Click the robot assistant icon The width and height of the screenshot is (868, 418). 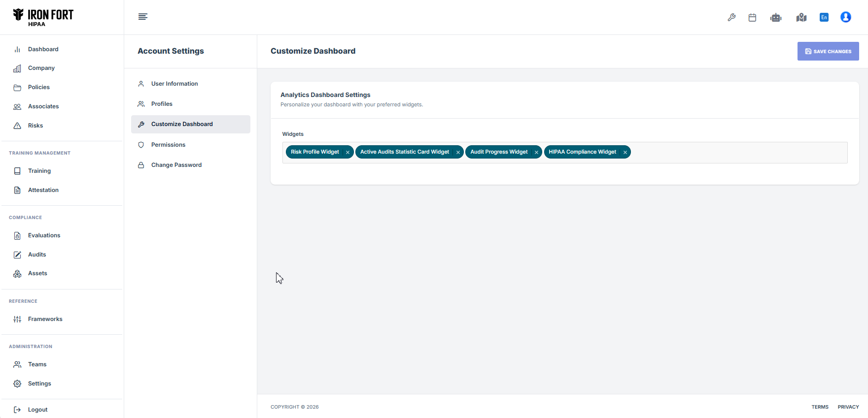(x=776, y=17)
